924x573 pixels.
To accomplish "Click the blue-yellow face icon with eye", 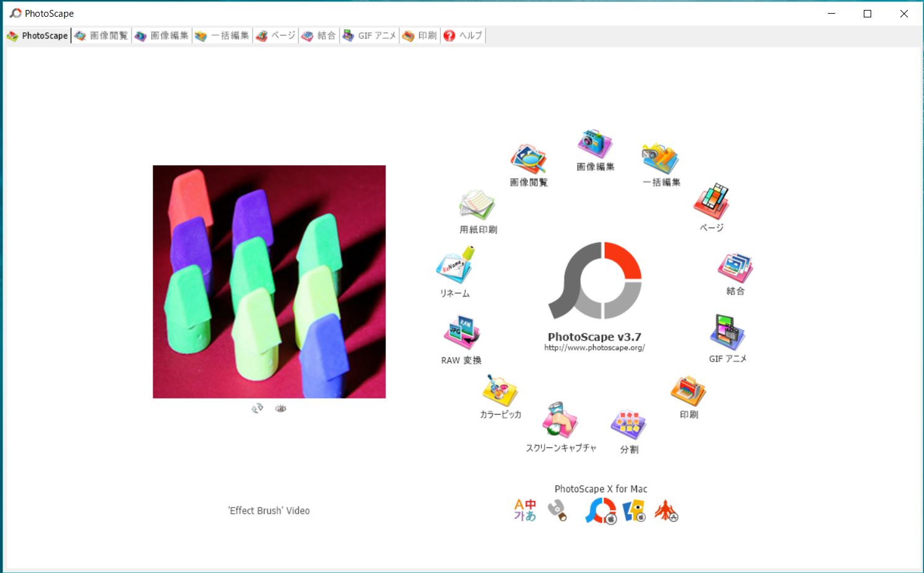I will tap(634, 511).
